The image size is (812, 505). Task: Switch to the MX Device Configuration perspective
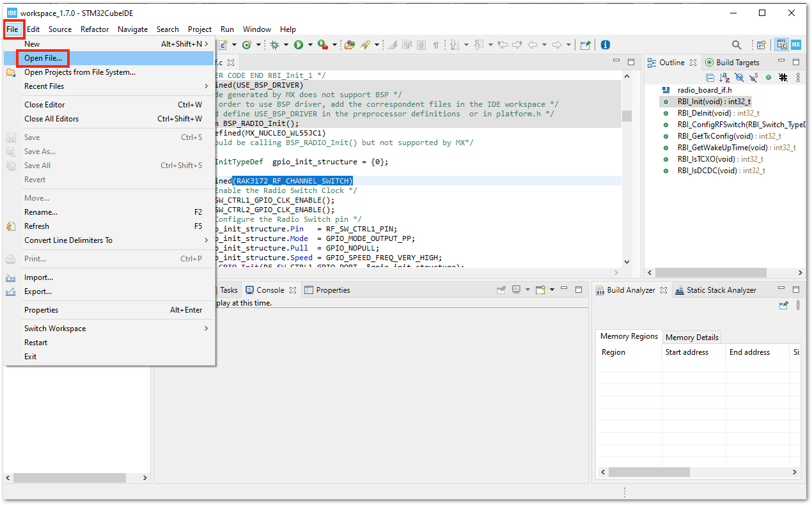click(x=795, y=45)
